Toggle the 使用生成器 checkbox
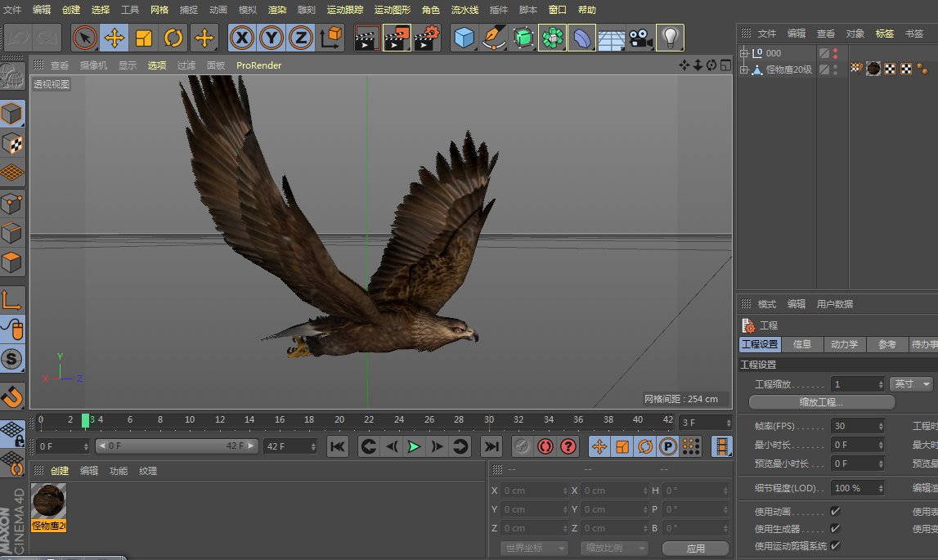The image size is (938, 560). [835, 529]
